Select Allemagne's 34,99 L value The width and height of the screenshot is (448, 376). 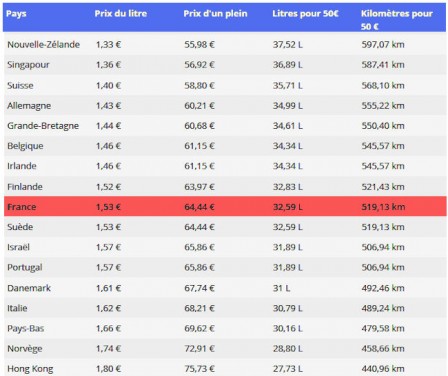coord(288,106)
